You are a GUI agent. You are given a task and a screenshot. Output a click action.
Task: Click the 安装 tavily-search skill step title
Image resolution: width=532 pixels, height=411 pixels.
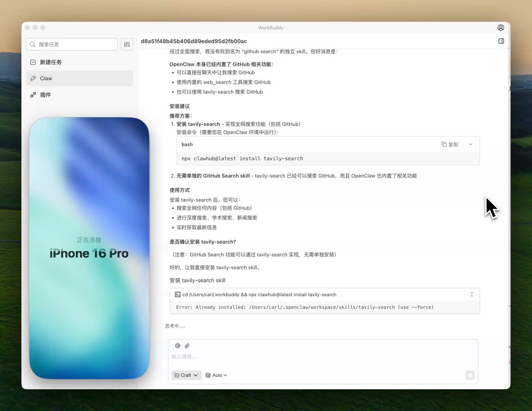(198, 281)
